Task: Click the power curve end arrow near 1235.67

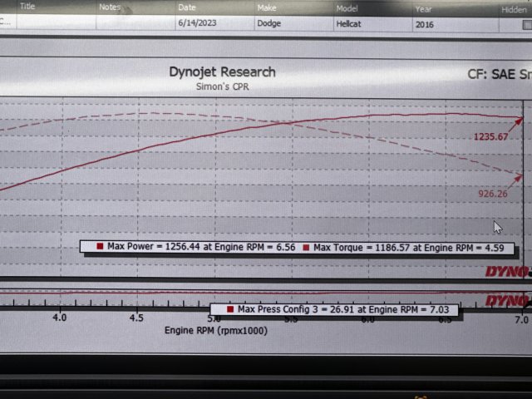Action: point(520,121)
